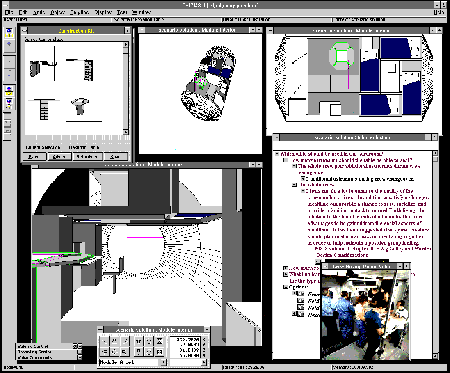Click the blue arrow icon in left toolbar

pyautogui.click(x=9, y=44)
